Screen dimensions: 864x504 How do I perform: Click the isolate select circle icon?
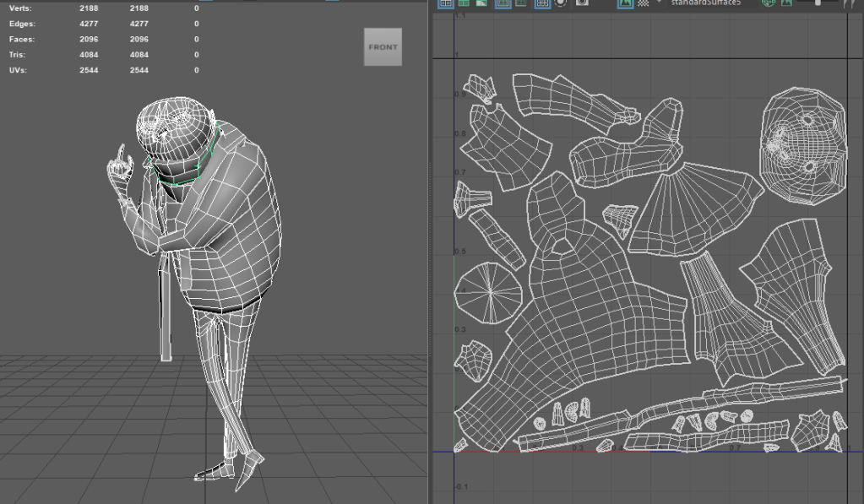(562, 3)
